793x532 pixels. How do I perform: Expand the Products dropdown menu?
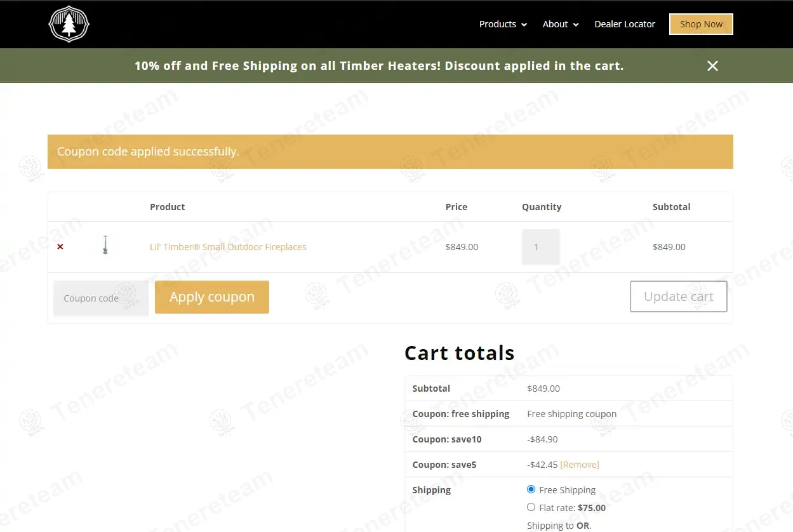tap(503, 24)
